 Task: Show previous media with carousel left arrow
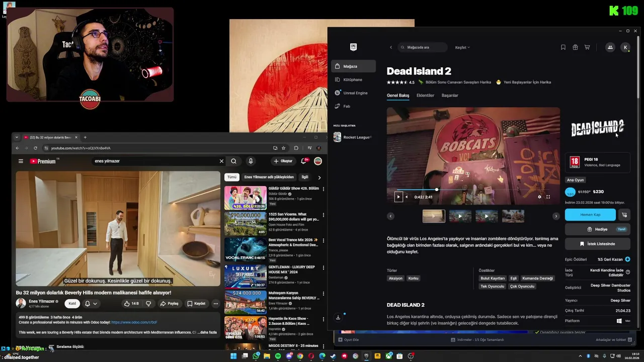(391, 216)
